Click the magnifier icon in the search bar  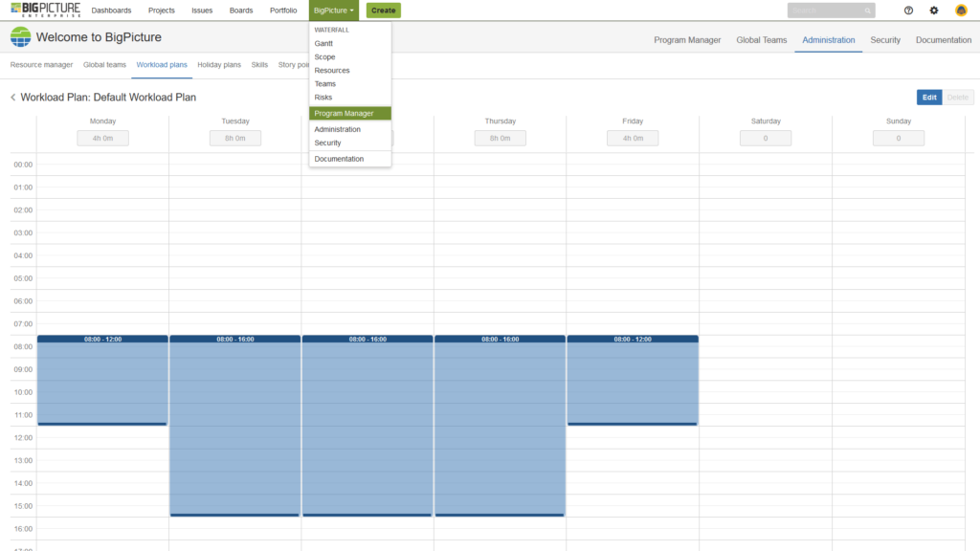866,10
